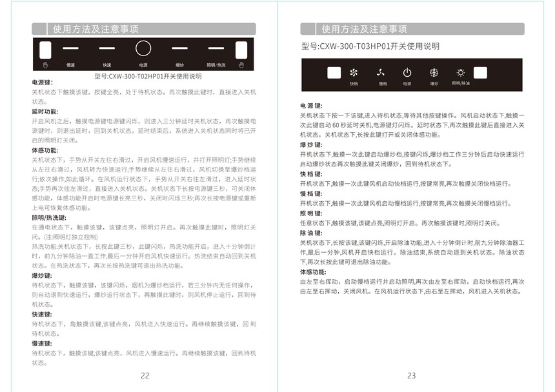The height and width of the screenshot is (392, 555).
Task: Click the 照明键 heading
Action: coord(311,213)
